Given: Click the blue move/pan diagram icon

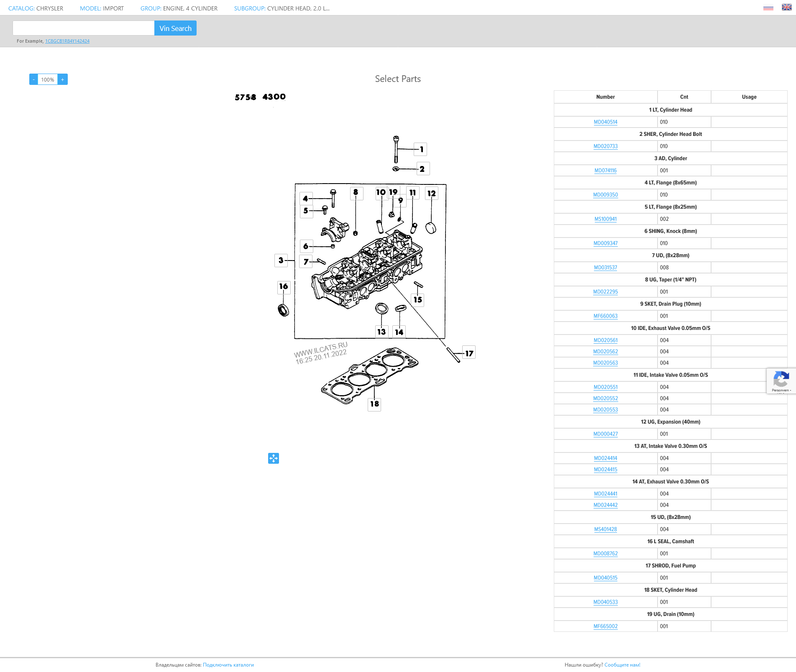Looking at the screenshot, I should pyautogui.click(x=274, y=458).
